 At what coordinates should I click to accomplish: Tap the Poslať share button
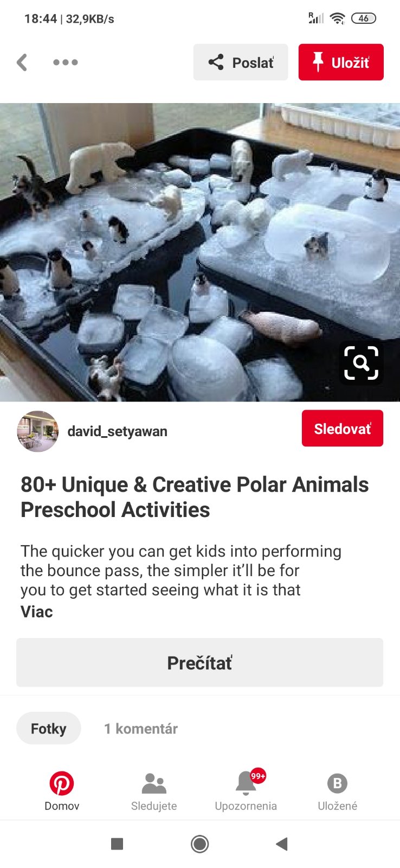(241, 62)
